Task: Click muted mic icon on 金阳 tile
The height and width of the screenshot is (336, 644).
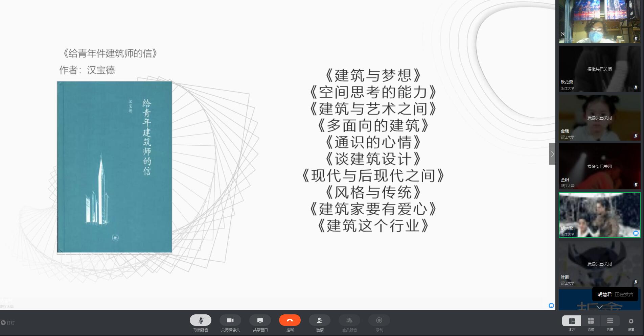Action: [636, 185]
